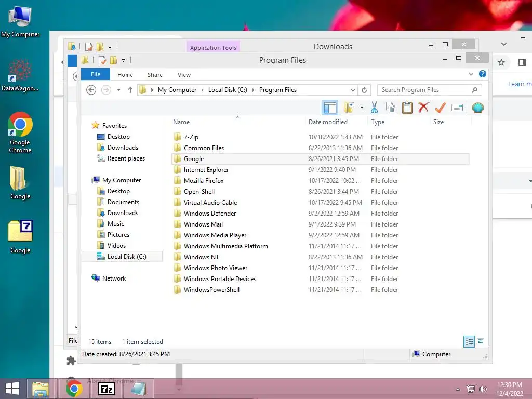Switch to large icons view in status bar
This screenshot has width=532, height=399.
click(481, 341)
